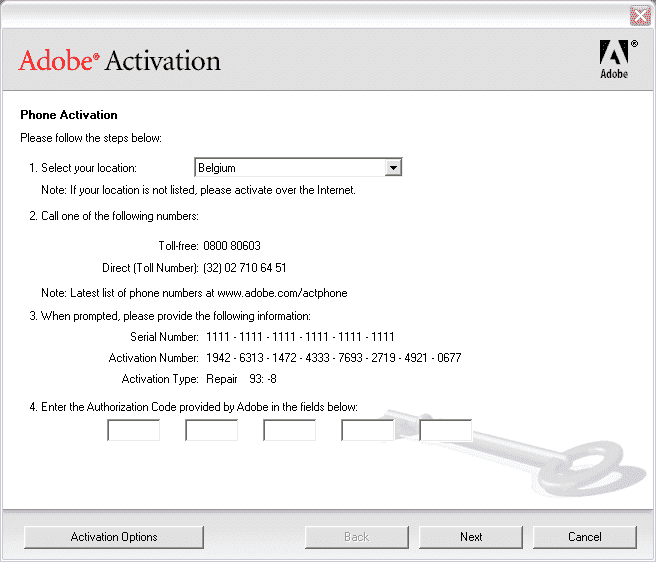Click the fourth Authorization Code field
Viewport: 656px width, 562px height.
pyautogui.click(x=367, y=430)
